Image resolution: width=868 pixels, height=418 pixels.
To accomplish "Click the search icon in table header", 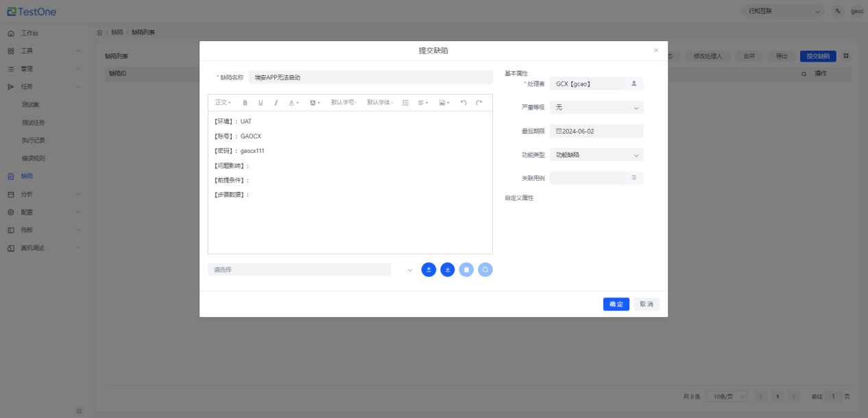I will 804,73.
